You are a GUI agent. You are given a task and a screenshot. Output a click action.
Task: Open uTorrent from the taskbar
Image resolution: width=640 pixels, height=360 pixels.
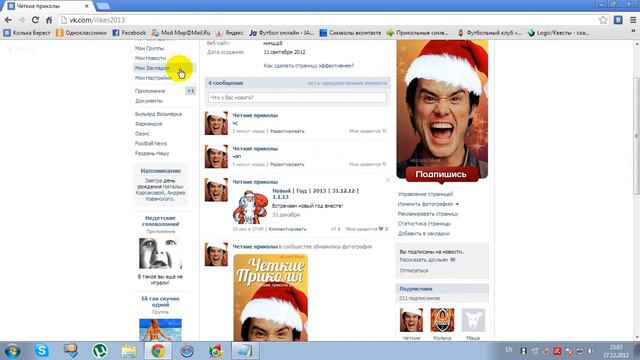click(100, 351)
